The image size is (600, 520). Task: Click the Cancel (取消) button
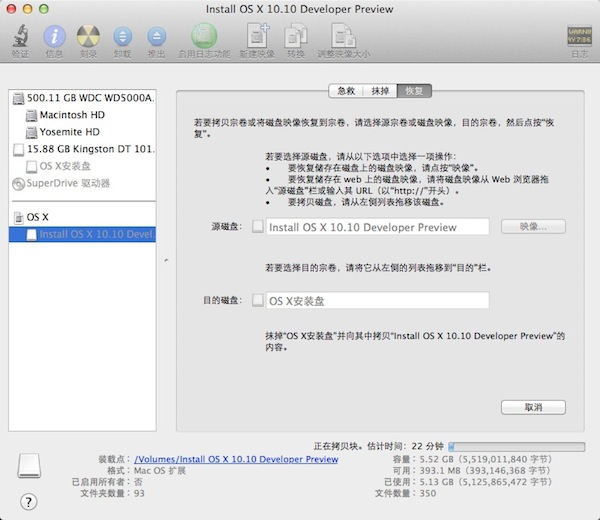(x=533, y=407)
